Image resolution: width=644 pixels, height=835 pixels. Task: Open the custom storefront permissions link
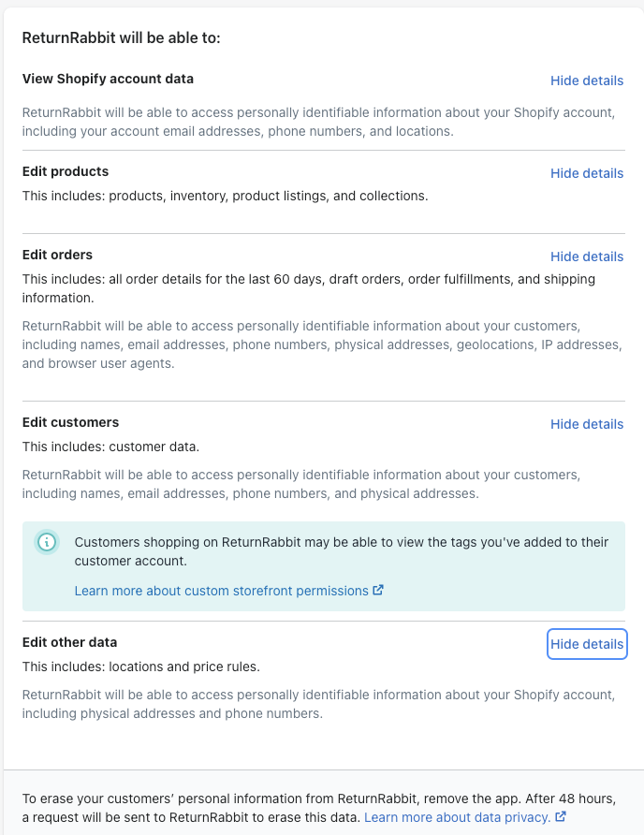[221, 591]
